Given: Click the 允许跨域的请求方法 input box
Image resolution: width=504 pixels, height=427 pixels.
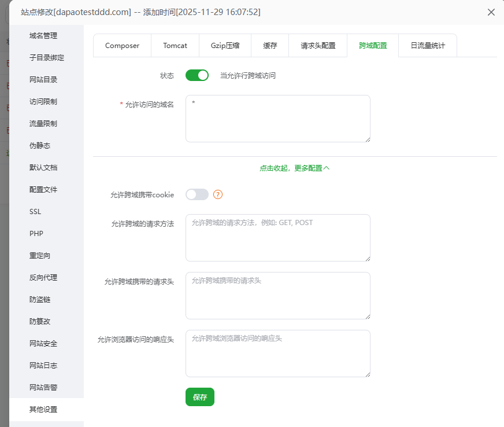Looking at the screenshot, I should 277,237.
